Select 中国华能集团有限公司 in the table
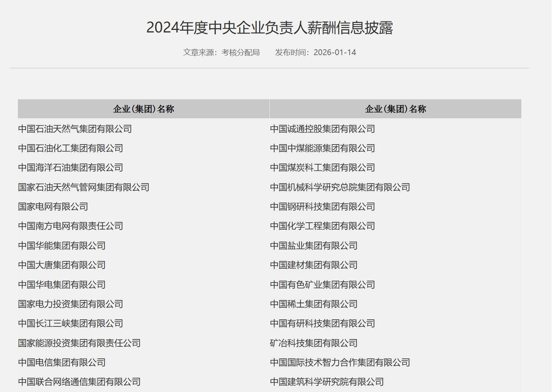This screenshot has height=392, width=552. pos(62,246)
